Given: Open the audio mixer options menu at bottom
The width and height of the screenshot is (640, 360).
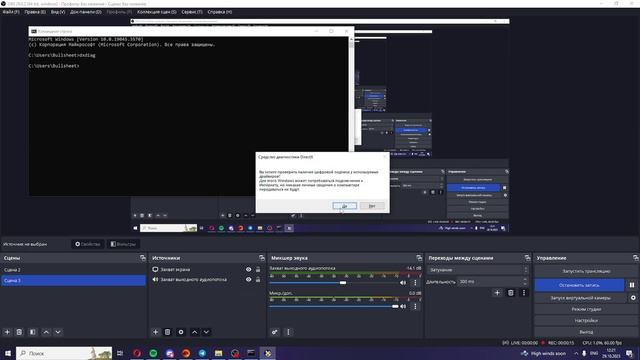Looking at the screenshot, I should pyautogui.click(x=288, y=332).
